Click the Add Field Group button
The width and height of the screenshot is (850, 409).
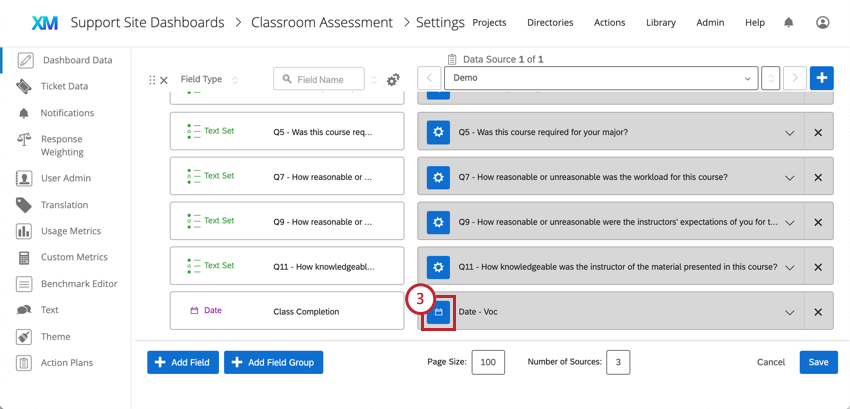(x=273, y=362)
